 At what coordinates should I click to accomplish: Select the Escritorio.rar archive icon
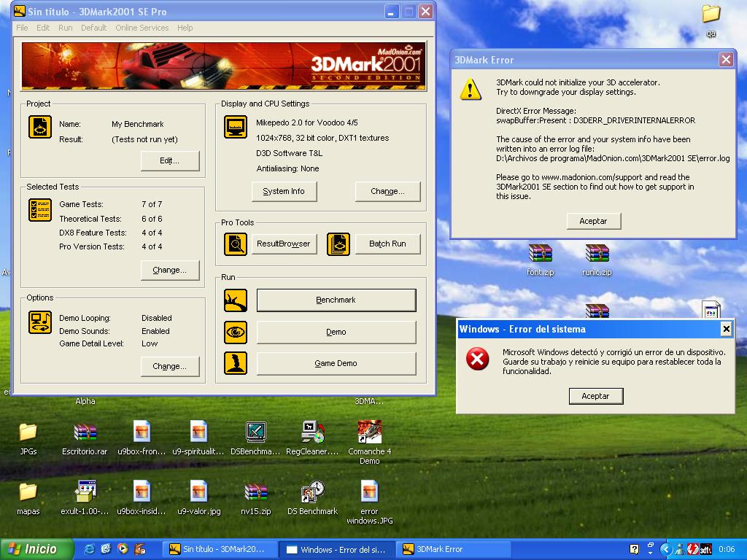tap(85, 438)
